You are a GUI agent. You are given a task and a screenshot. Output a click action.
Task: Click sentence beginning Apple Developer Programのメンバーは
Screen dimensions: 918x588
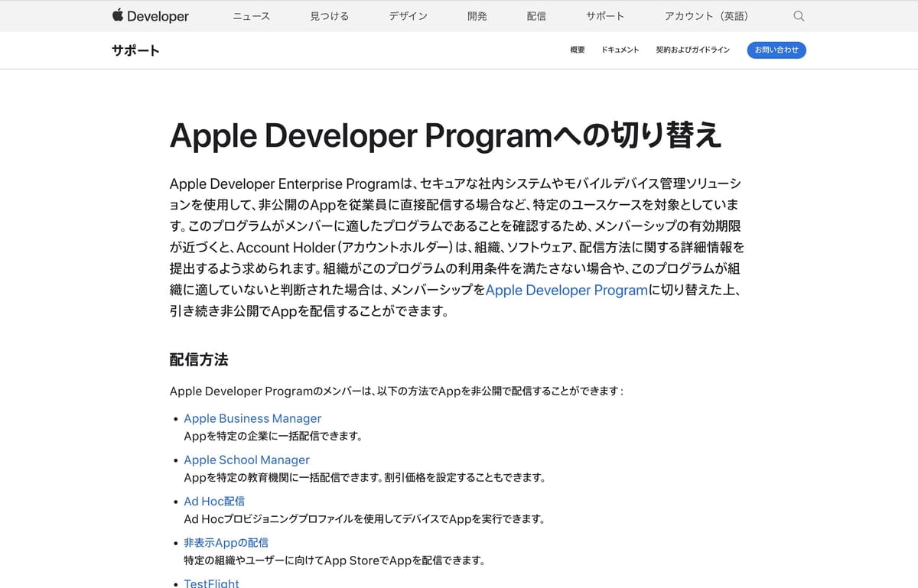coord(397,391)
